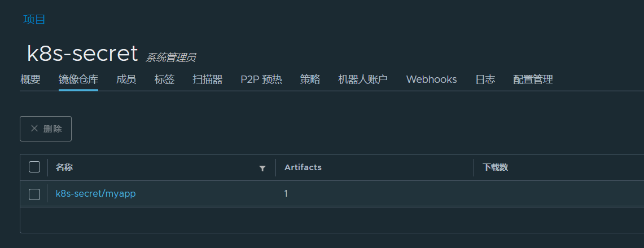Switch to the P2P 预热 tab

(x=261, y=79)
